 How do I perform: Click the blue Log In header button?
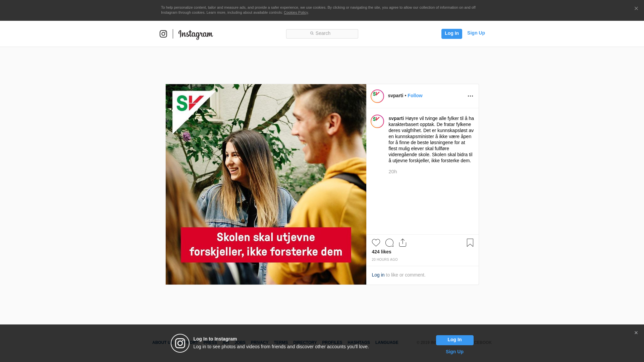(451, 34)
